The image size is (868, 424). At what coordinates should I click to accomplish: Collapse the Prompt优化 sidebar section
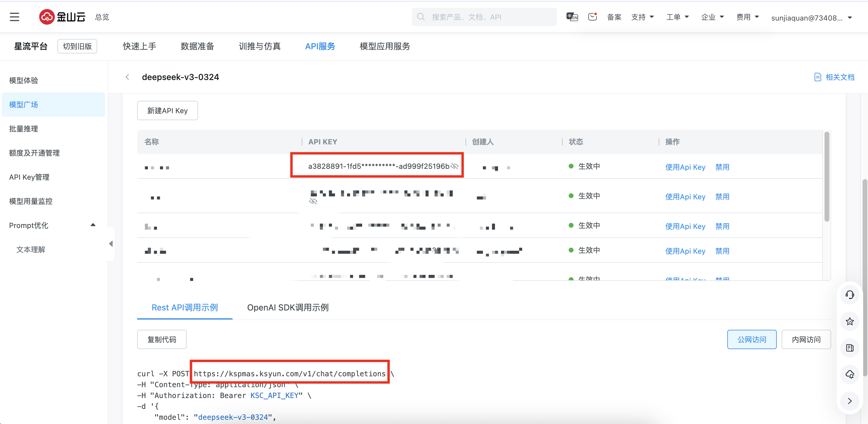point(93,225)
